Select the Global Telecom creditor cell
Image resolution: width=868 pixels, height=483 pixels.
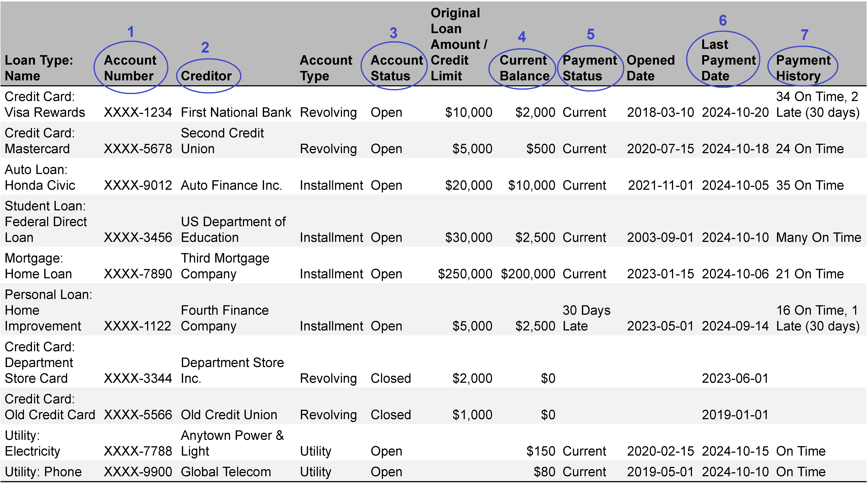(226, 472)
